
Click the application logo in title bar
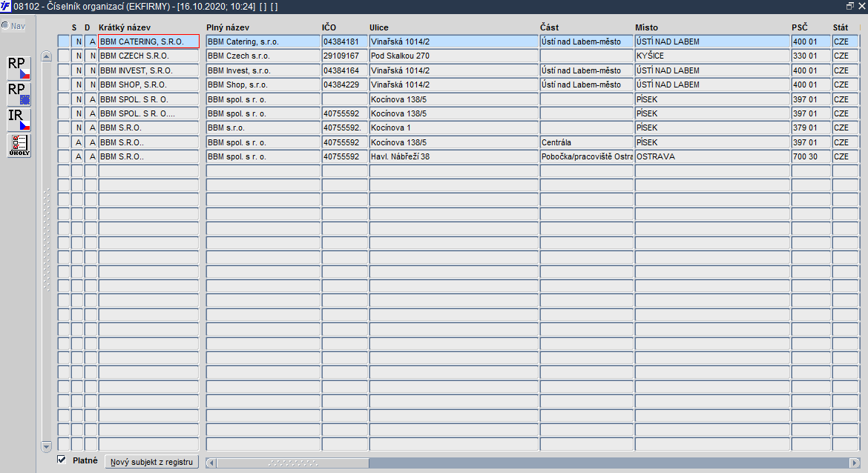5,6
